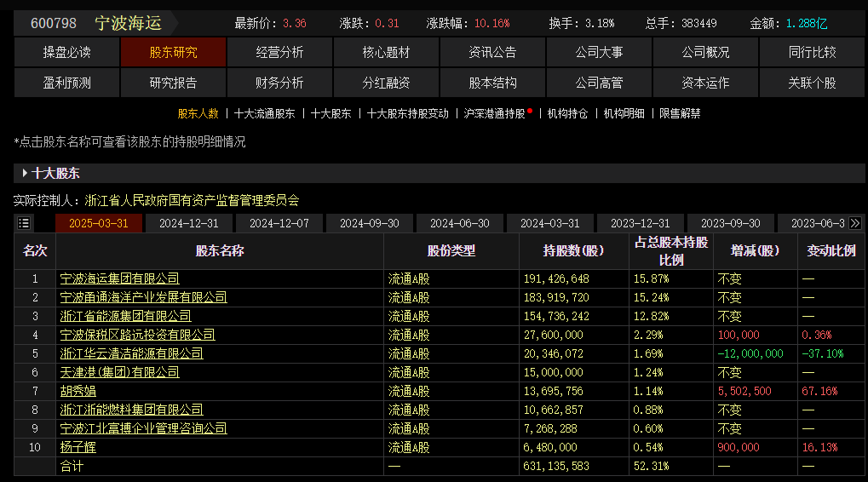
Task: Open the date list icon left of 2025-03-31
Action: click(24, 223)
